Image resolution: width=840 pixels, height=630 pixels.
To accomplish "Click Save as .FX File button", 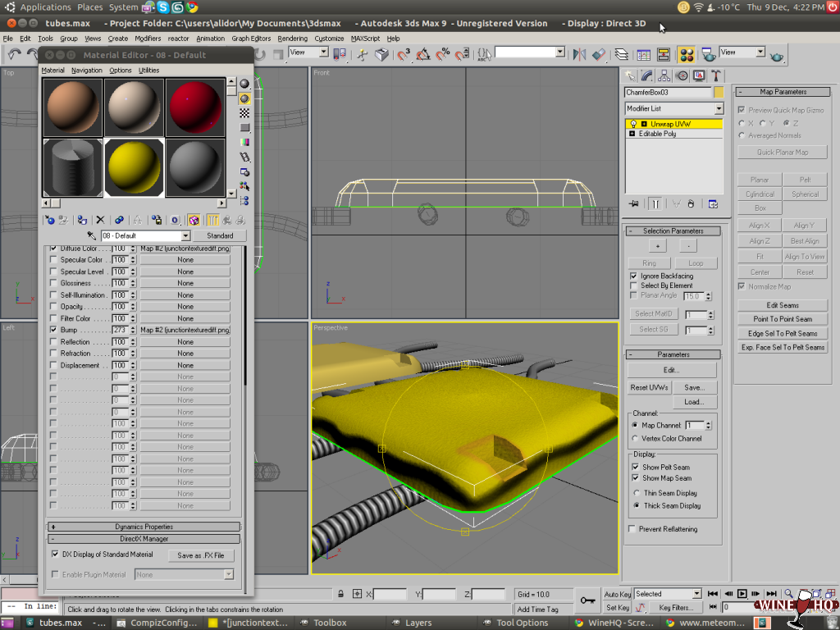I will tap(201, 555).
